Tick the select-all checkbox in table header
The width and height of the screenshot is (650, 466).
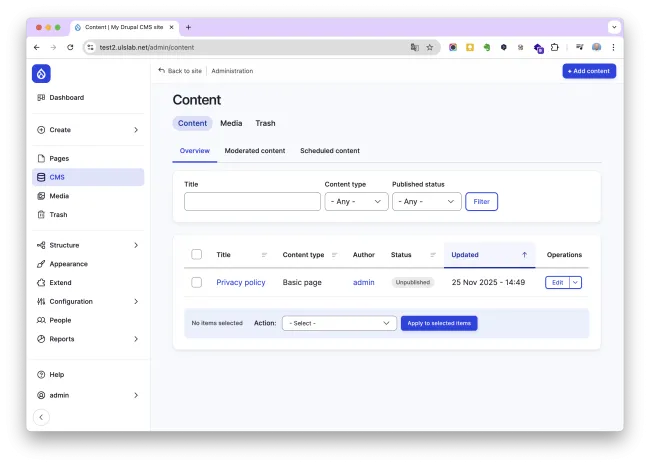[196, 255]
